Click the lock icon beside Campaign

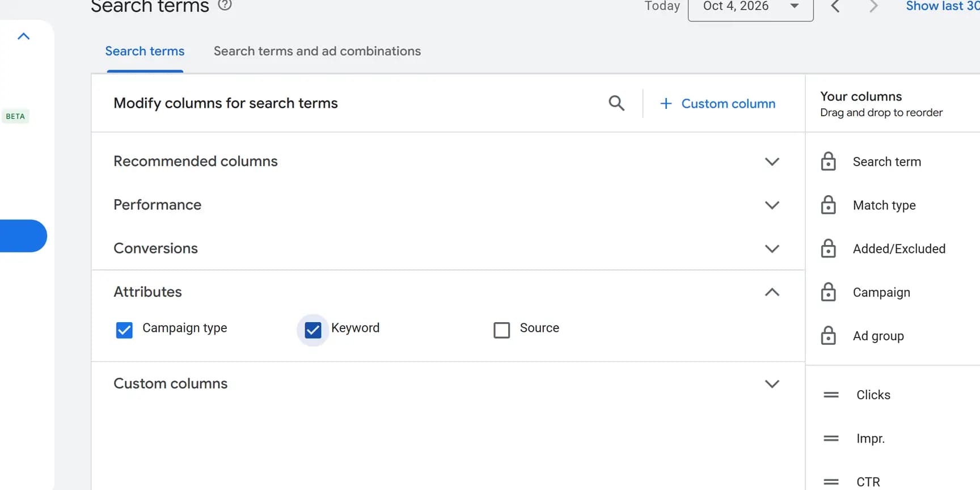(x=828, y=292)
